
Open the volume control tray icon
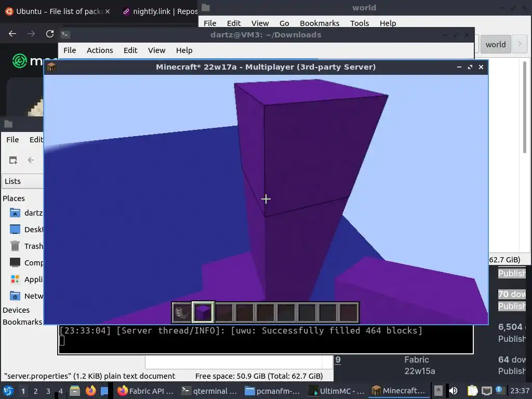[453, 391]
